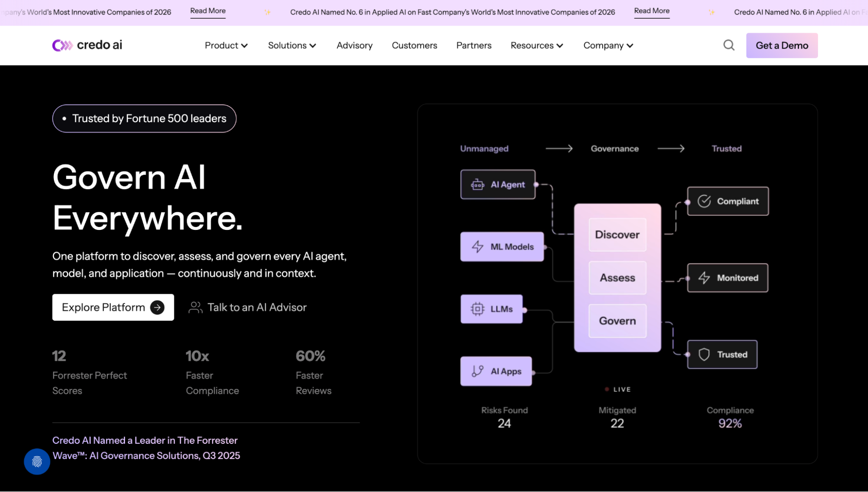Click the LLMs node
The height and width of the screenshot is (492, 868).
pyautogui.click(x=492, y=309)
